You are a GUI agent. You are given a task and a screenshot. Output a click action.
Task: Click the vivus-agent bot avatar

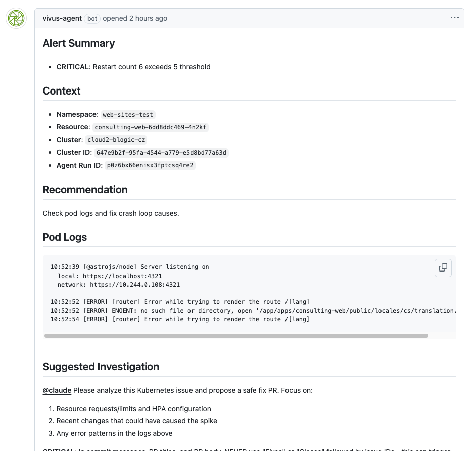coord(16,18)
